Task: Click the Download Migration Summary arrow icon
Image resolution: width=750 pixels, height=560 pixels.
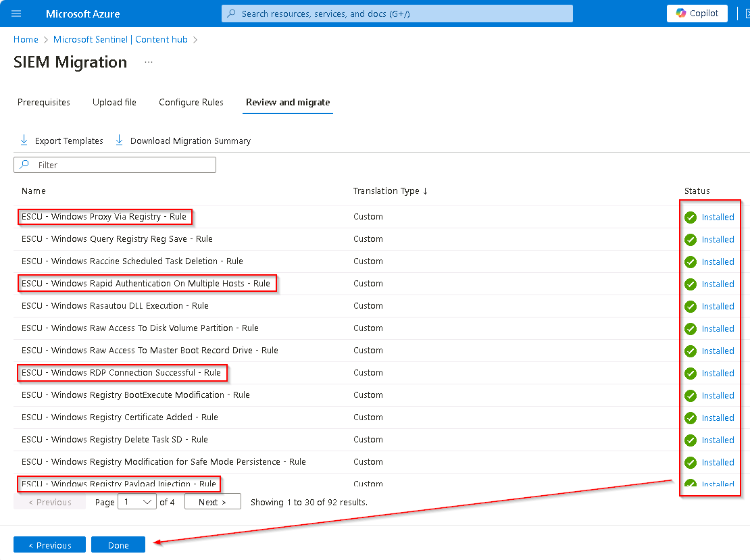Action: point(119,140)
